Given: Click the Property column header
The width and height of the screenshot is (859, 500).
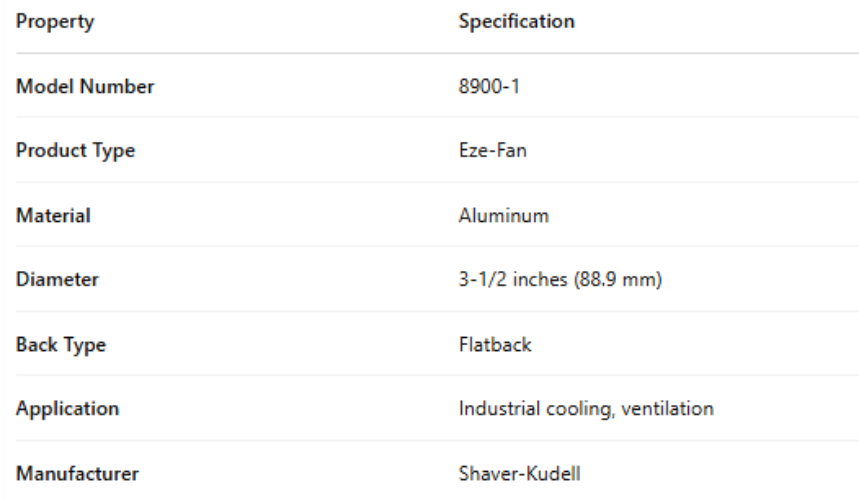Looking at the screenshot, I should pyautogui.click(x=55, y=22).
